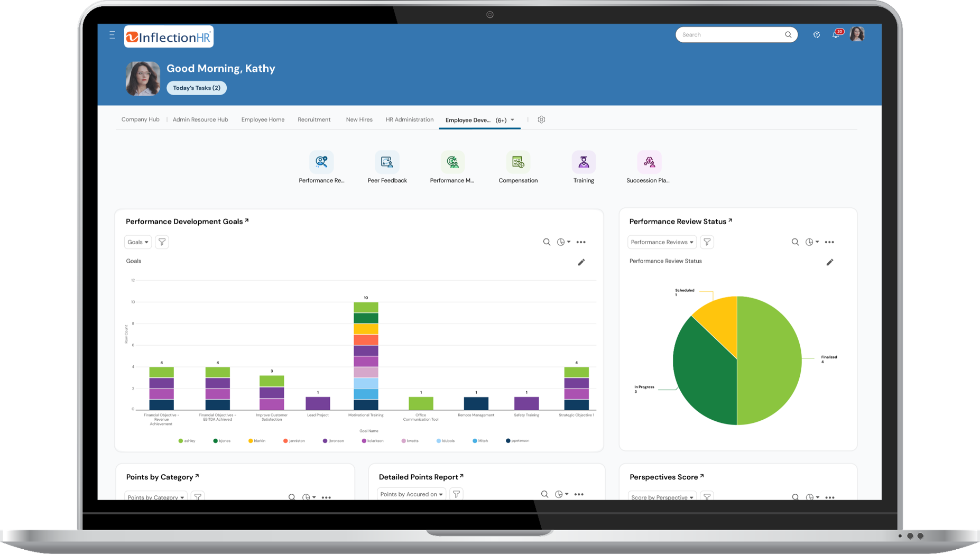Viewport: 980px width, 554px height.
Task: Open the hamburger navigation menu
Action: (112, 35)
